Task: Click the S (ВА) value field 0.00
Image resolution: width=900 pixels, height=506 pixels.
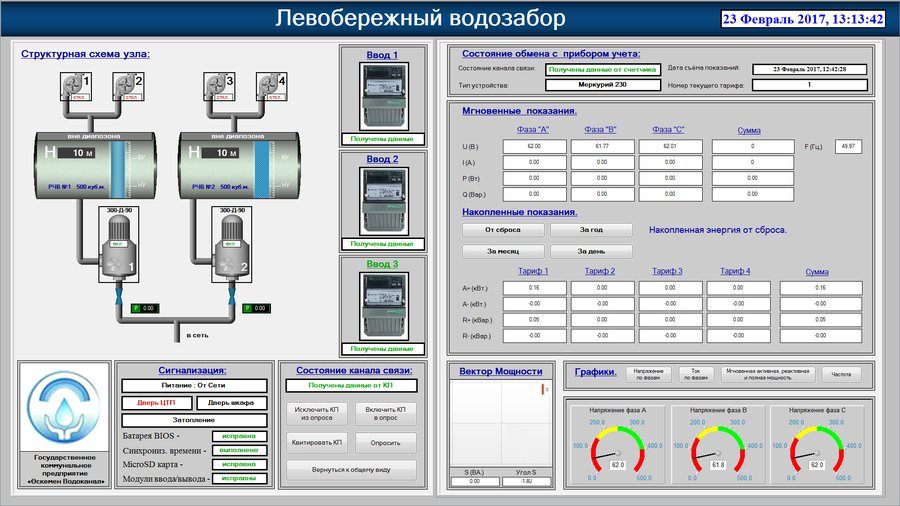Action: [475, 481]
